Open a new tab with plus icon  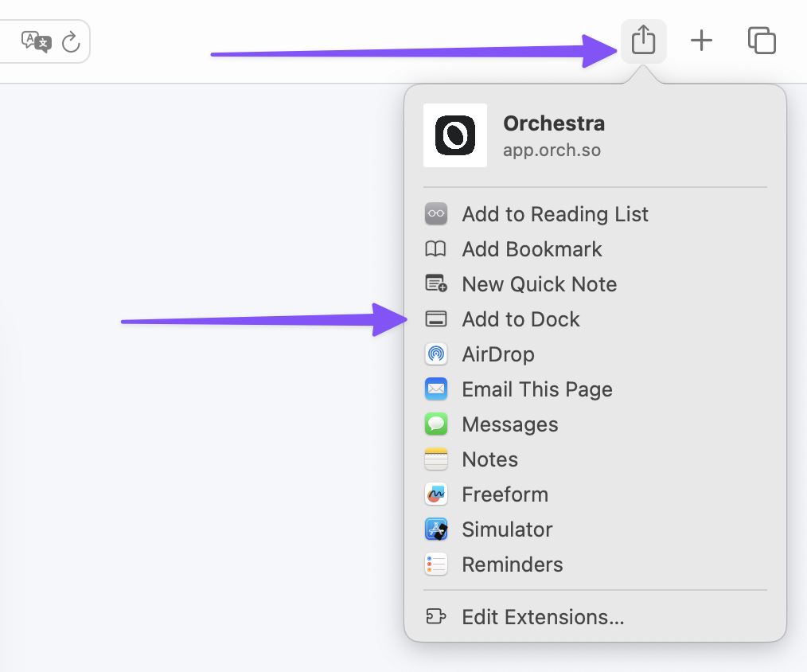(x=701, y=40)
